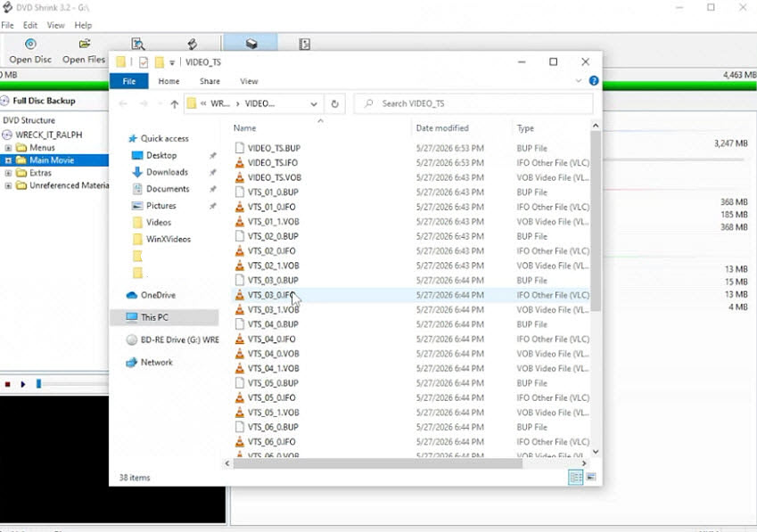The height and width of the screenshot is (532, 757).
Task: Click the Explorer help question-mark icon
Action: click(594, 80)
